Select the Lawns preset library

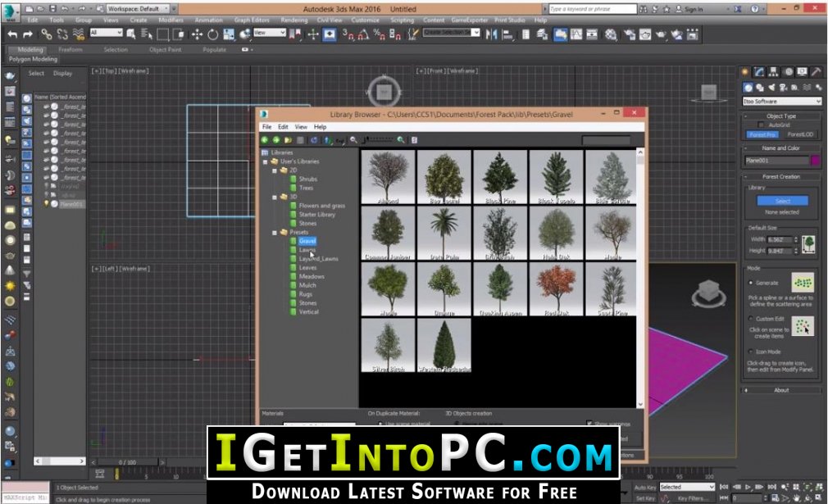pos(307,250)
